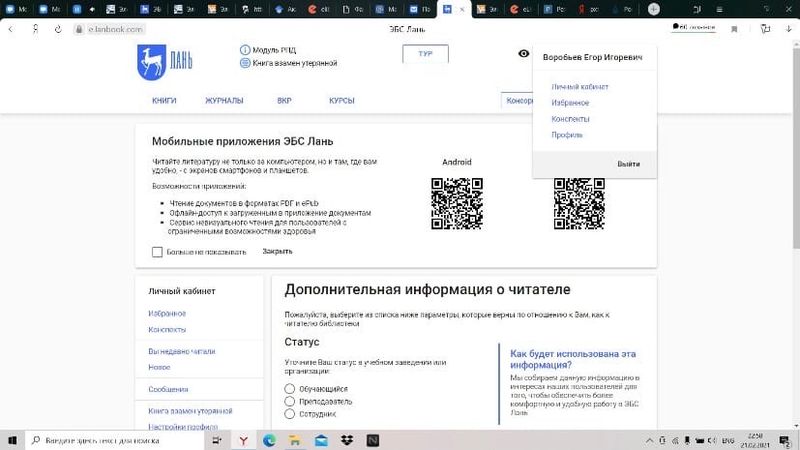
Task: Click the Закрыть button
Action: point(277,252)
